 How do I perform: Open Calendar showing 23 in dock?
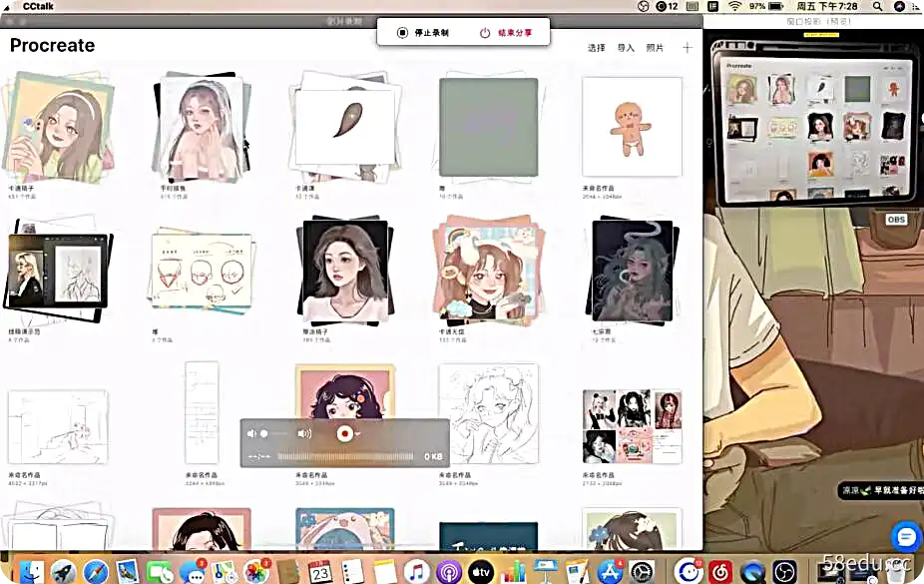coord(320,571)
